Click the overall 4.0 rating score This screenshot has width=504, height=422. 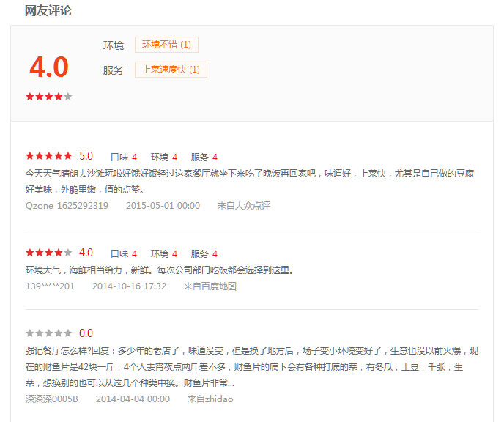(49, 67)
